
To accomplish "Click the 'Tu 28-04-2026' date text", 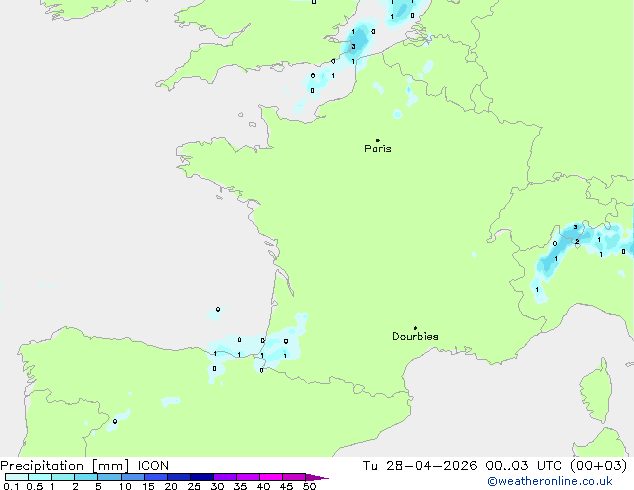I will point(420,466).
